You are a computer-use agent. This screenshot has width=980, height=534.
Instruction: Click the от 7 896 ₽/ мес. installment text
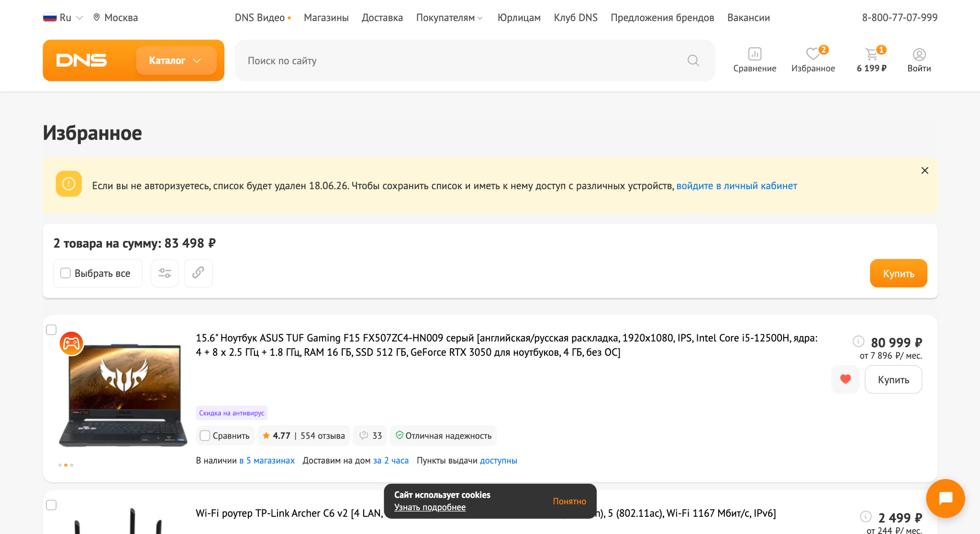891,355
